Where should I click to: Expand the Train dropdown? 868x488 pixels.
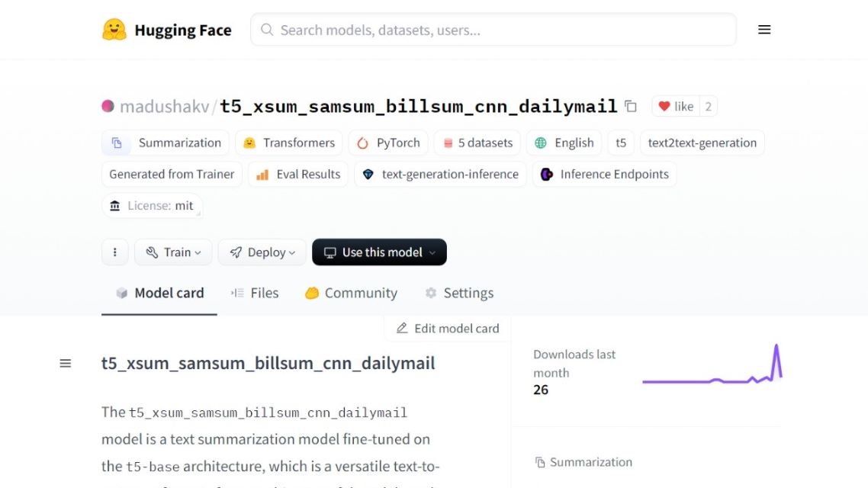pos(173,252)
